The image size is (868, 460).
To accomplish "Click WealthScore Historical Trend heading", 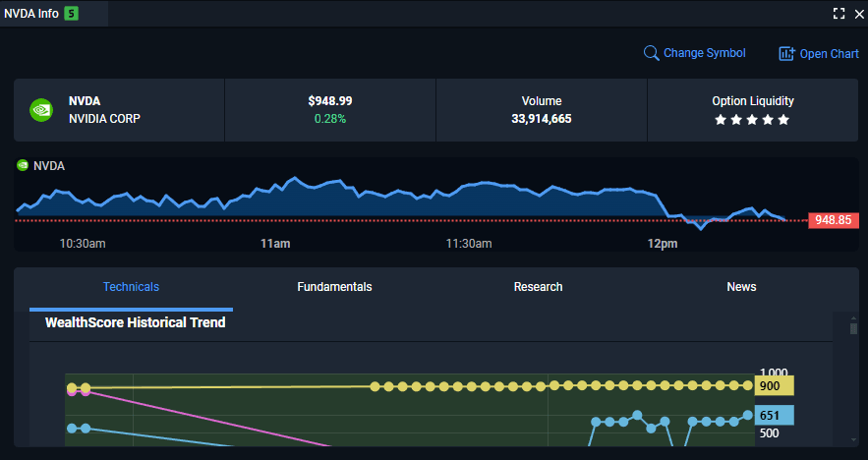I will 135,322.
